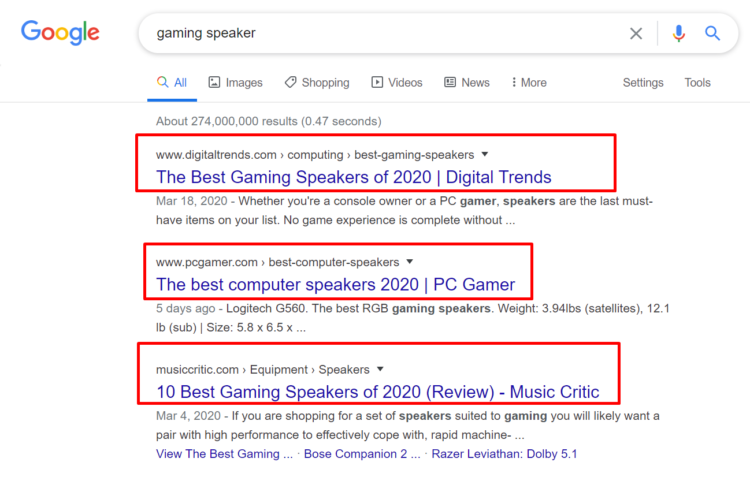Follow the View The Best Gaming sitelink
Screen dimensions: 750x477
point(224,454)
